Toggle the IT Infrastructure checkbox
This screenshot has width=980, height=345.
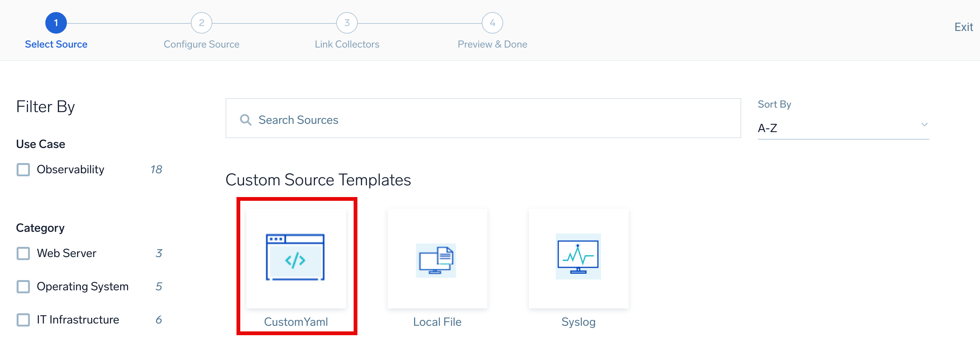pyautogui.click(x=23, y=320)
